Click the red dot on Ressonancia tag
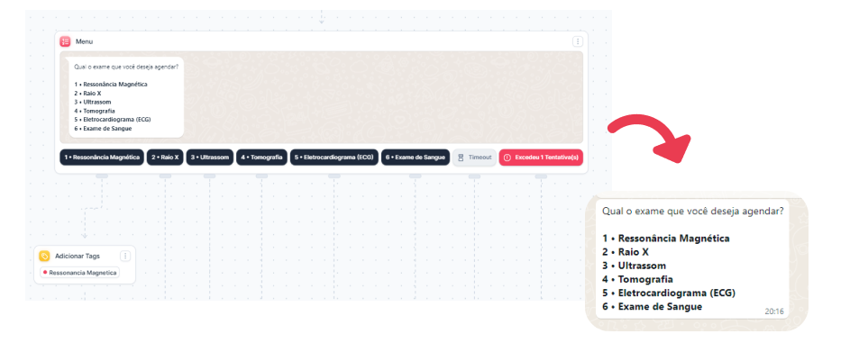 click(x=45, y=273)
